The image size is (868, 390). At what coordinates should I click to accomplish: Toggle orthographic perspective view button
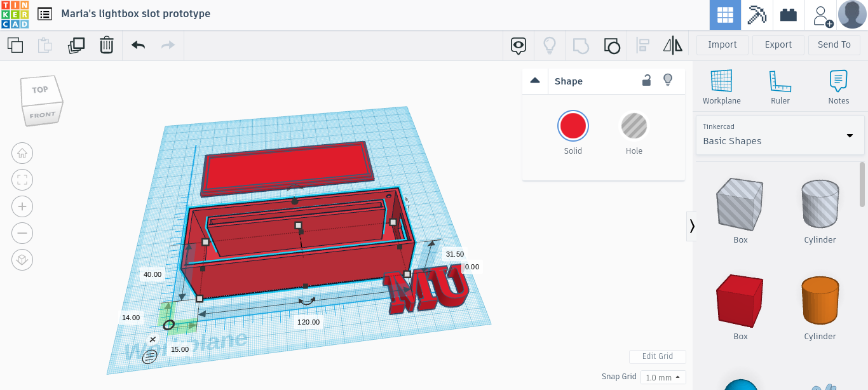[x=22, y=260]
